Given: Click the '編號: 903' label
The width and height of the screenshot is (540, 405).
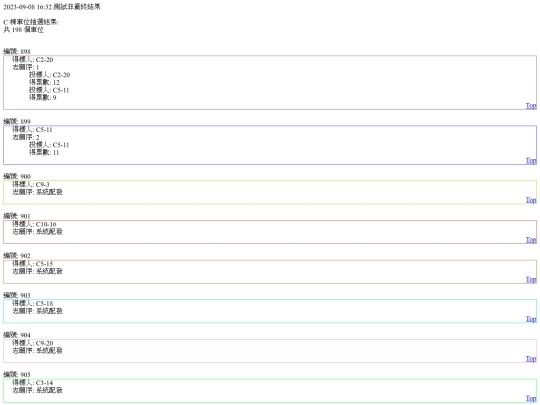Looking at the screenshot, I should (x=17, y=295).
